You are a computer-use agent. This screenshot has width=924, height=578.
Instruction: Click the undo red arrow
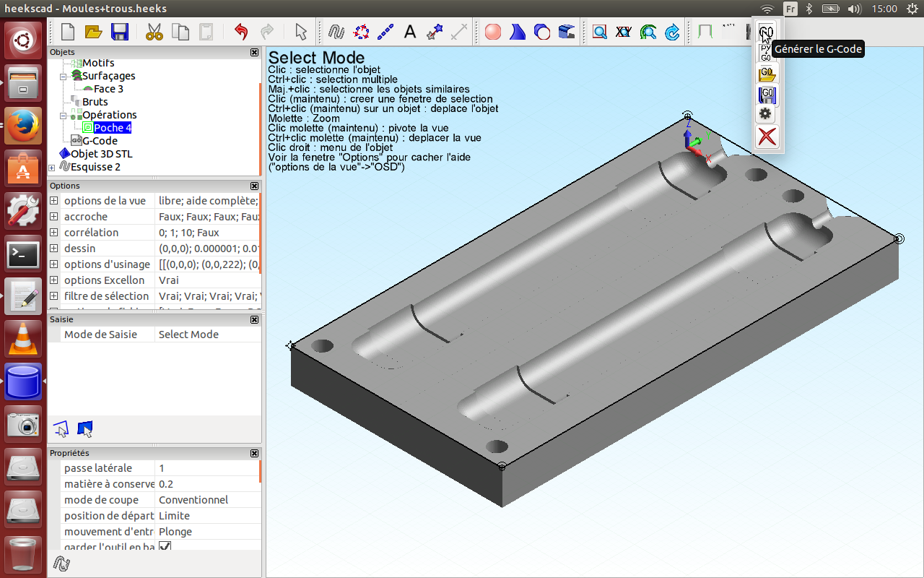pos(241,32)
